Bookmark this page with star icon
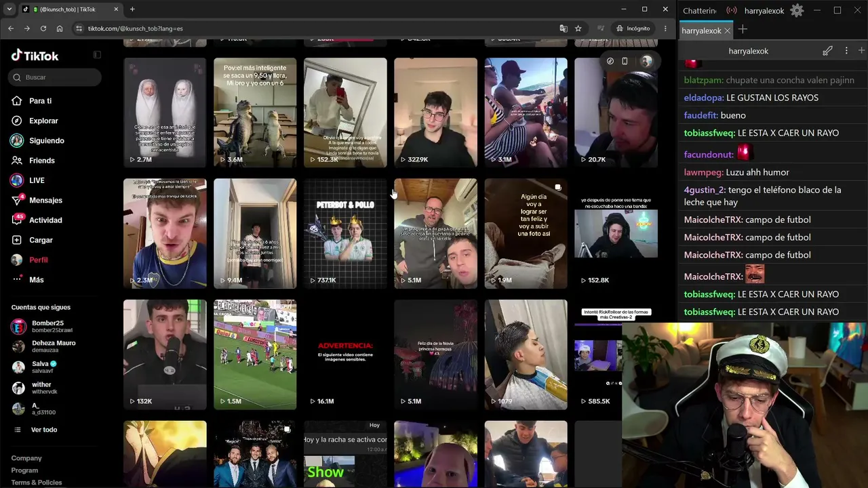This screenshot has height=488, width=868. 578,28
